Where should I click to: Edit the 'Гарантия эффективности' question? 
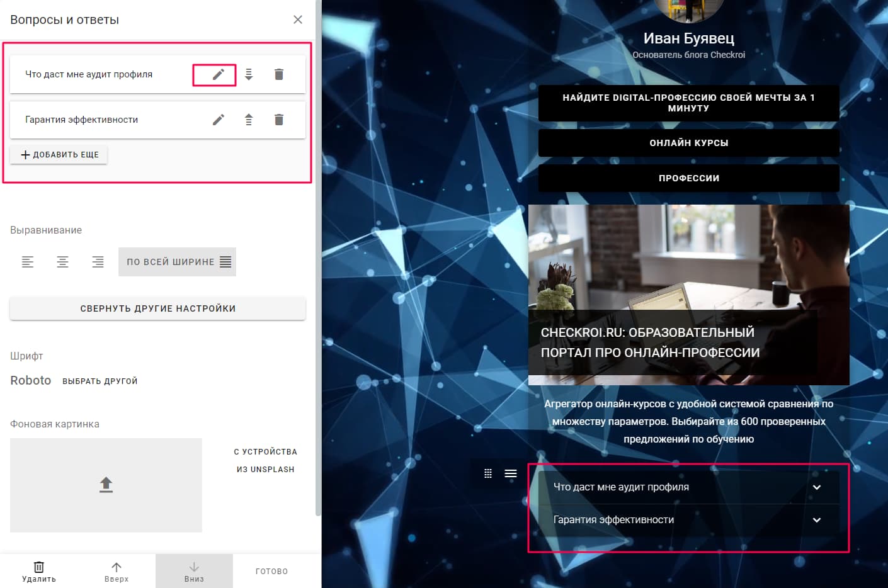(218, 120)
